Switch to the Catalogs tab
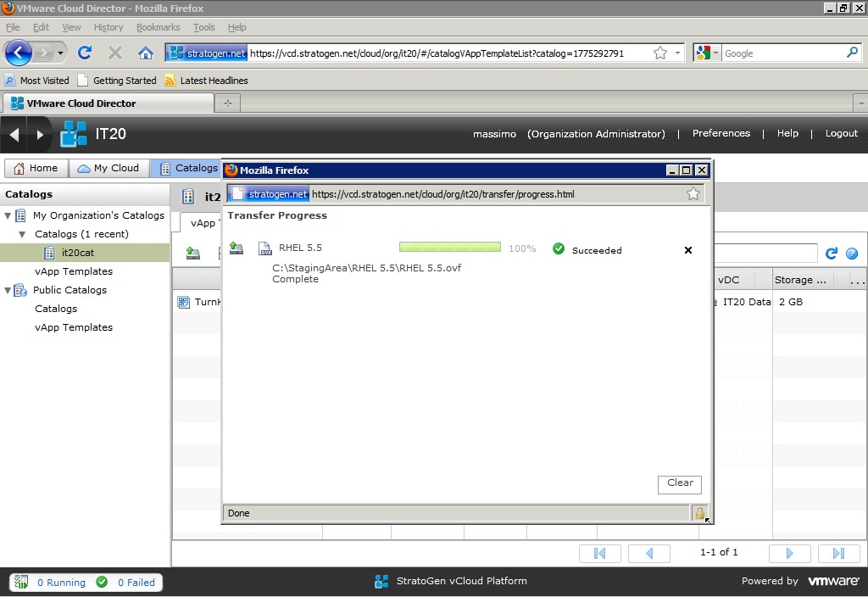The image size is (868, 597). coord(186,168)
